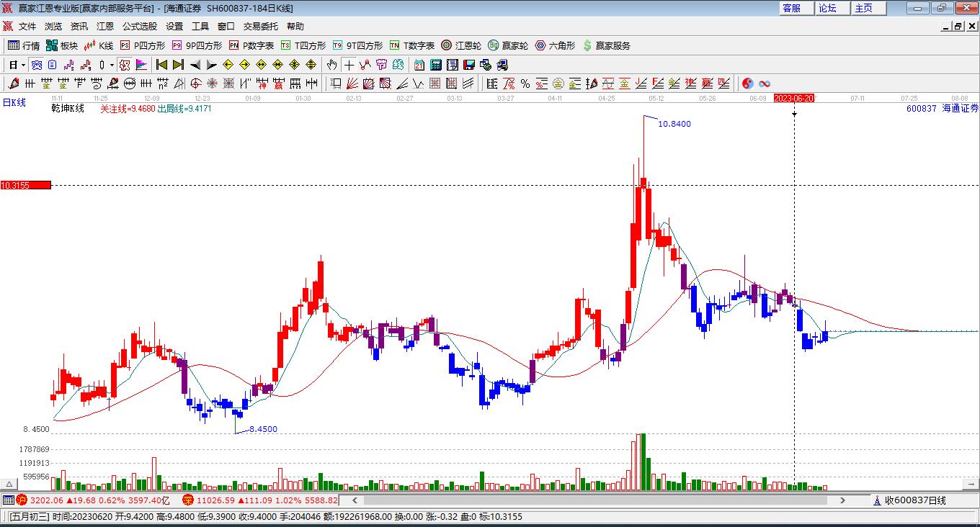
Task: Click the yin-yang ball icon
Action: [x=748, y=84]
